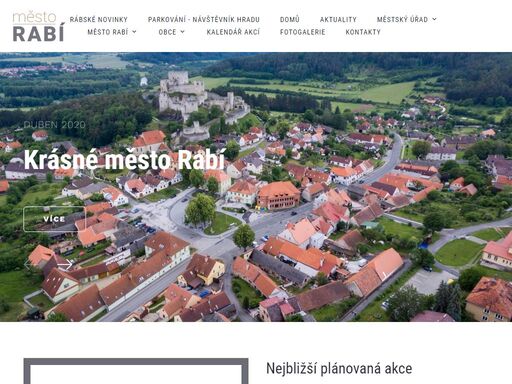This screenshot has width=512, height=384.
Task: Open the Aktuality section
Action: [338, 19]
